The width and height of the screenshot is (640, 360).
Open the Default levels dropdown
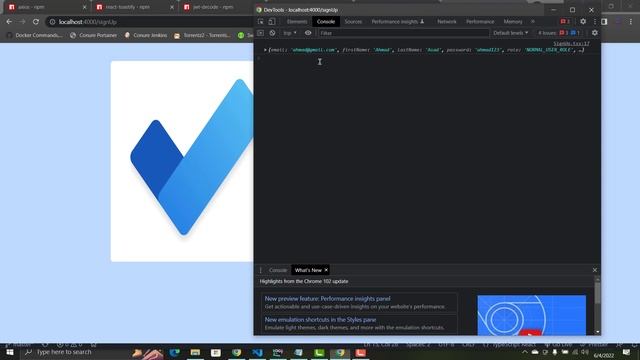[510, 33]
